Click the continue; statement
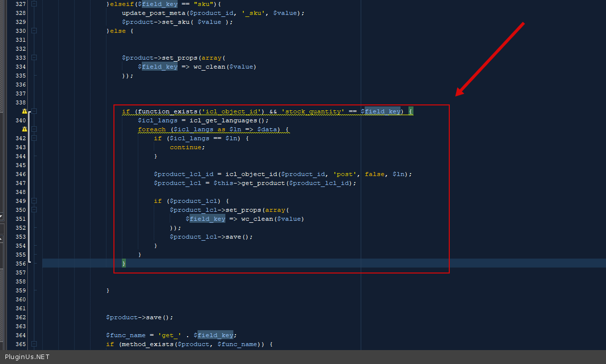This screenshot has width=606, height=364. [187, 147]
